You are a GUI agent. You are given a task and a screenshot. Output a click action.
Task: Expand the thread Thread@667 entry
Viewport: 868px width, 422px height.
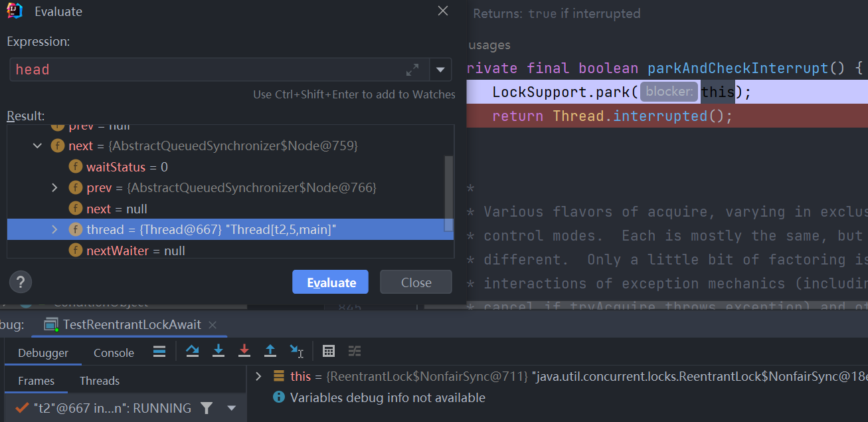(x=55, y=230)
